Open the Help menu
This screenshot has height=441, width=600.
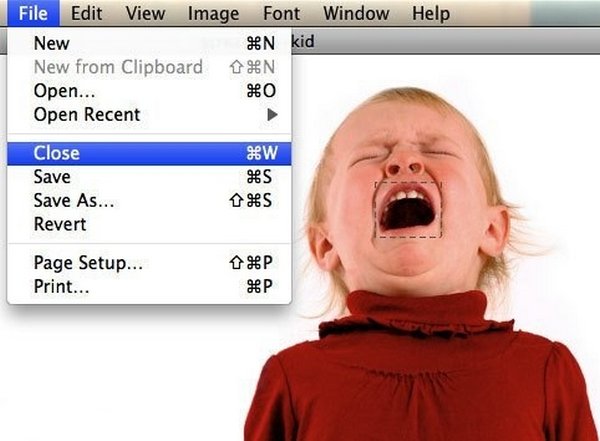coord(431,13)
